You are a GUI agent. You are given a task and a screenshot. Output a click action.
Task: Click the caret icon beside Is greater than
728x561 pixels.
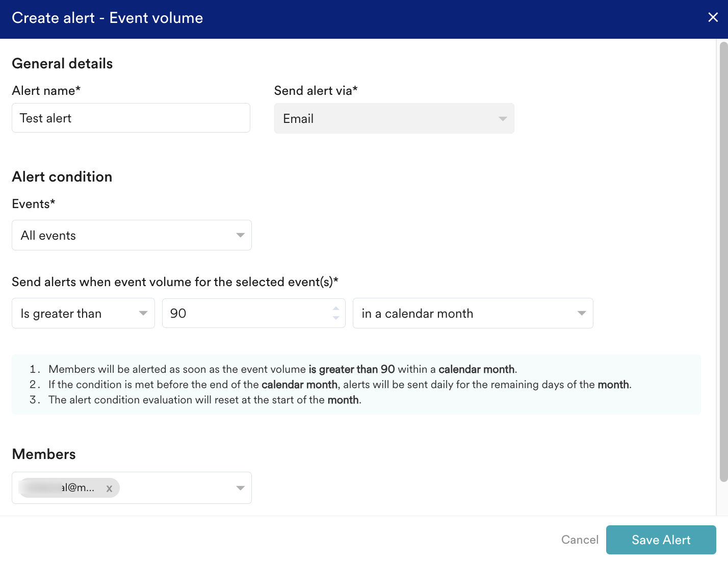[143, 313]
